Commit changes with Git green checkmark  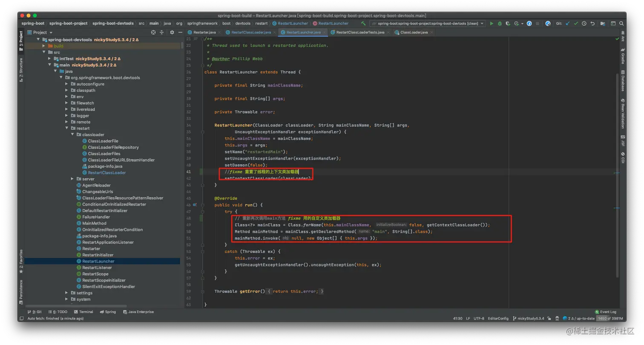point(576,23)
